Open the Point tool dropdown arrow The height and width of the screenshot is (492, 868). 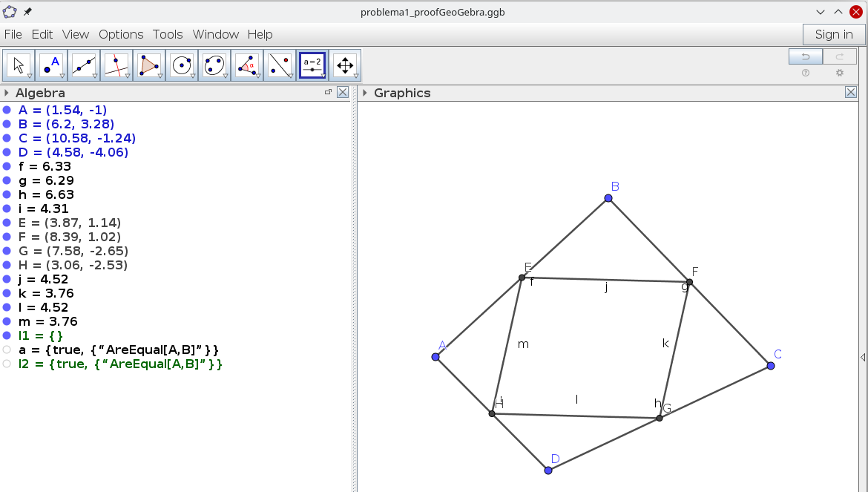62,76
